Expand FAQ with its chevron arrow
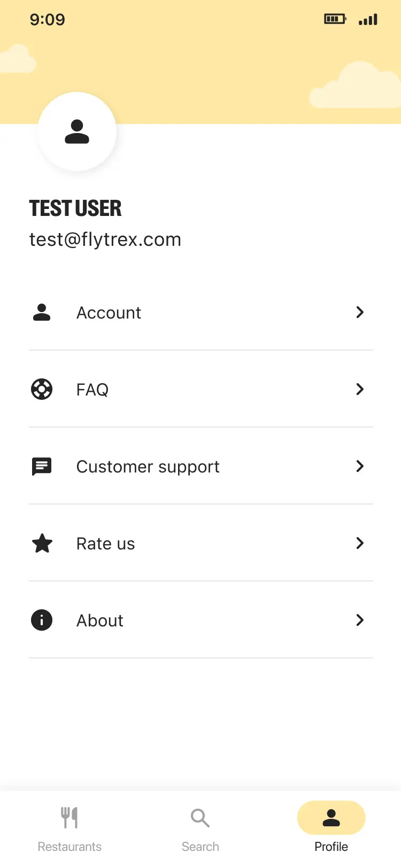This screenshot has height=868, width=401. [360, 389]
